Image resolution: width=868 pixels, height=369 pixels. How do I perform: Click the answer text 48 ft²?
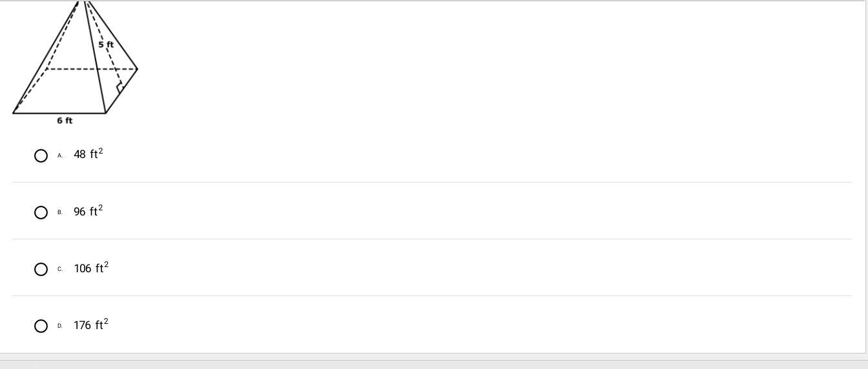tap(88, 154)
